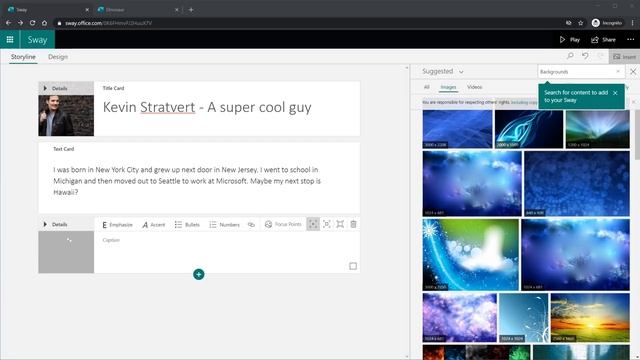Insert a link with the chain icon
This screenshot has height=360, width=640.
[251, 224]
